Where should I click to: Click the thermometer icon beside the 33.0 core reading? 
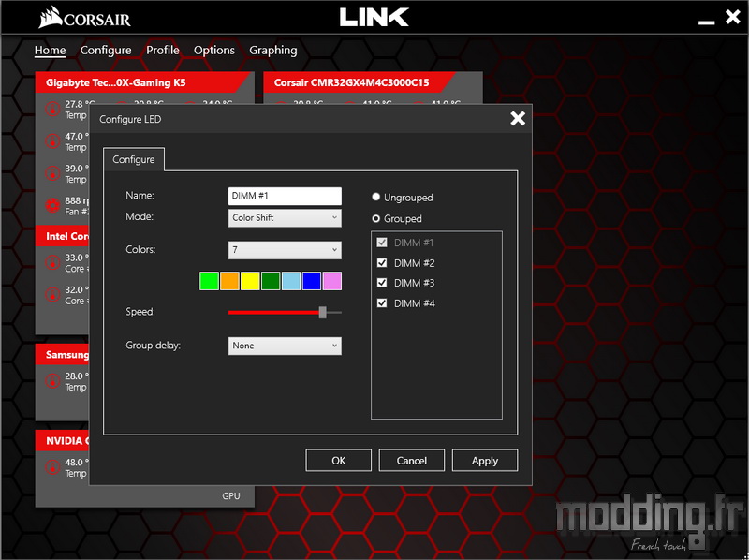(52, 262)
